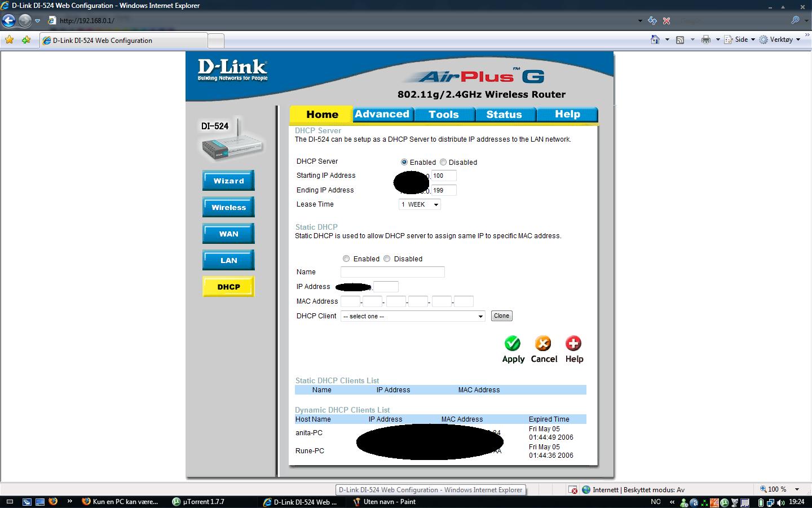Select the D-Link DI-524 browser tab

coord(123,41)
